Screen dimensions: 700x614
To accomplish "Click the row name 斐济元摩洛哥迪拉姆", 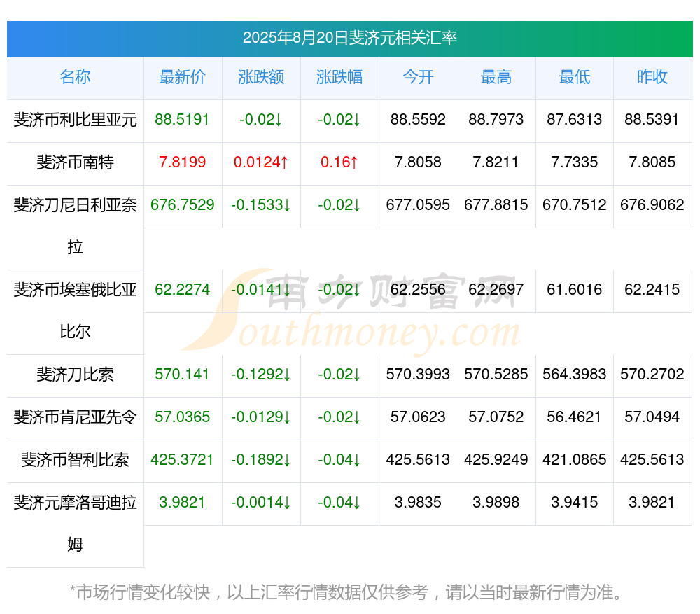I will (x=75, y=524).
